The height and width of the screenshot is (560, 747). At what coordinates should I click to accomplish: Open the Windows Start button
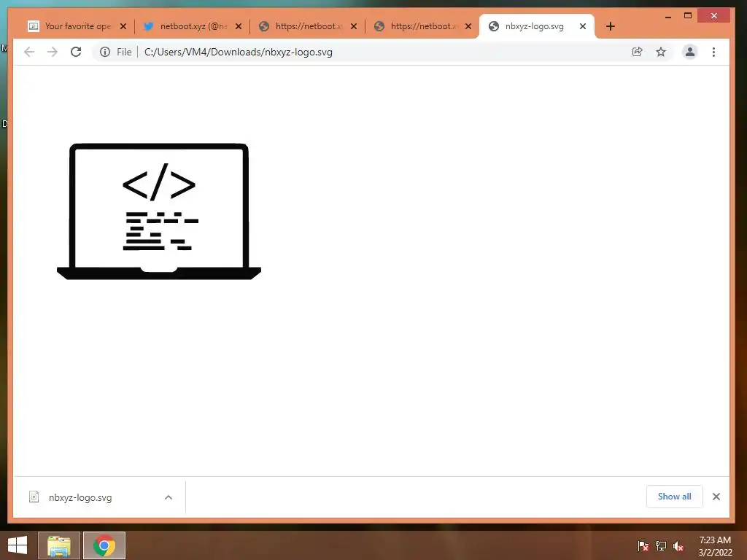click(18, 545)
